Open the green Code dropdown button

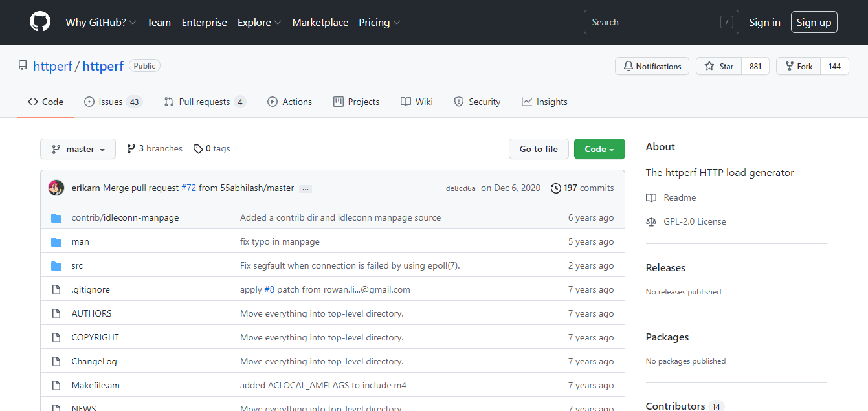(x=599, y=149)
